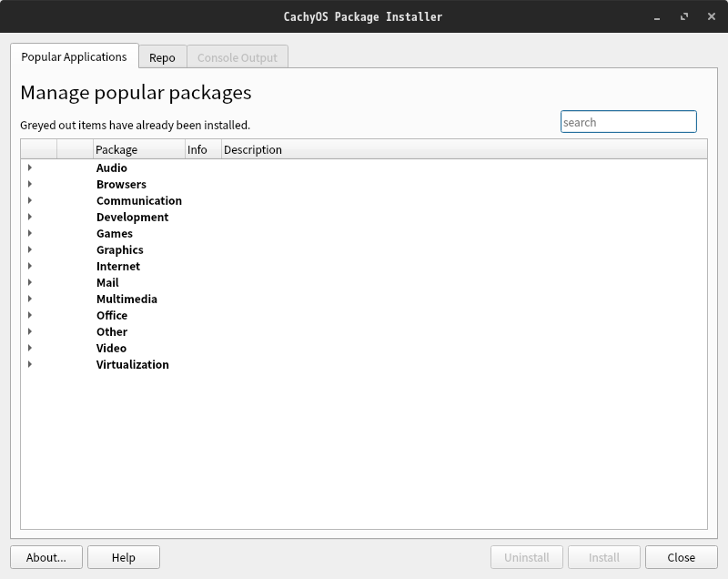Open the Help button

(124, 557)
